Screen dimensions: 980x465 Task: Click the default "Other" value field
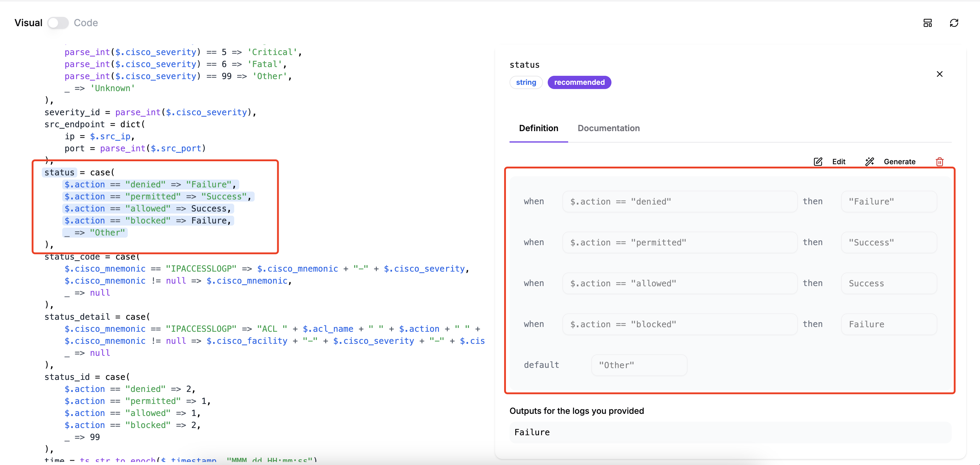point(639,365)
